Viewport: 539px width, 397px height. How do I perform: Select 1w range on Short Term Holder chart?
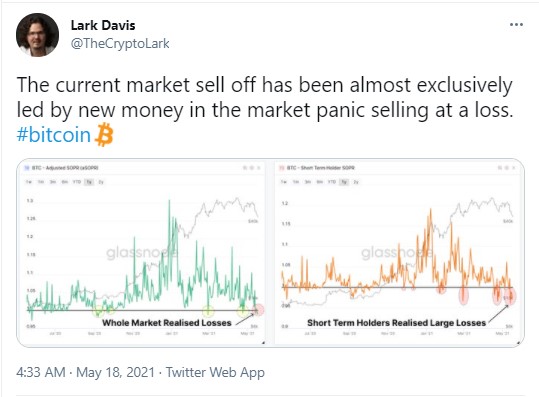[284, 182]
